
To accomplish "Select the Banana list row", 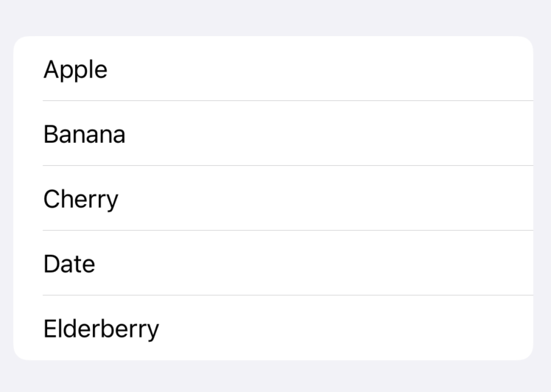I will point(273,133).
